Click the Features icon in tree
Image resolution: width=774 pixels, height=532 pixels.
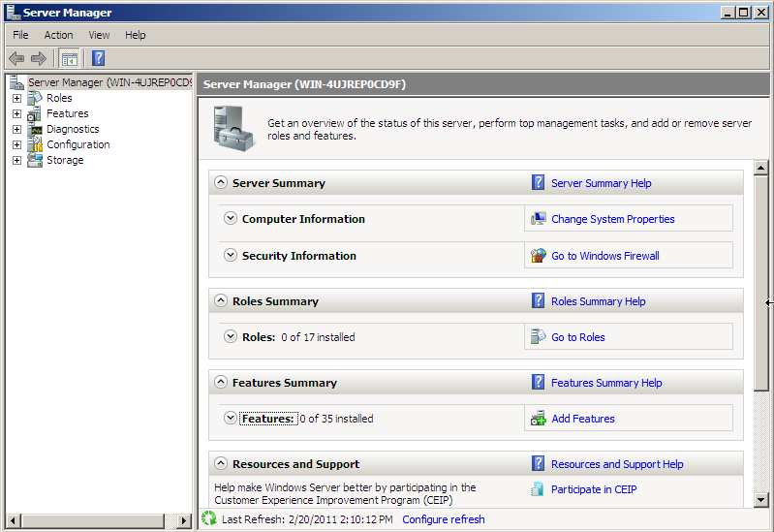35,113
